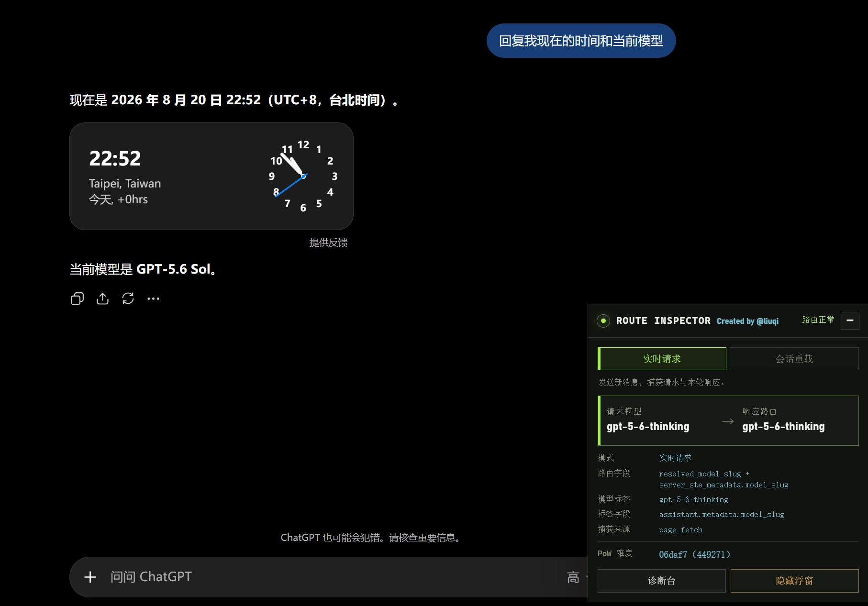Viewport: 868px width, 606px height.
Task: Click the Taipei, Taiwan location text
Action: click(x=125, y=184)
